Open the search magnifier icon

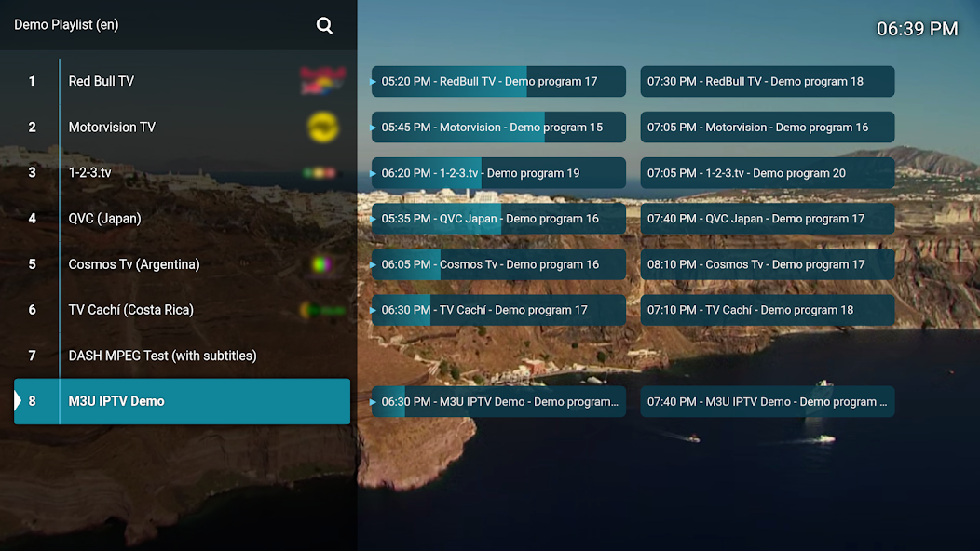[324, 26]
